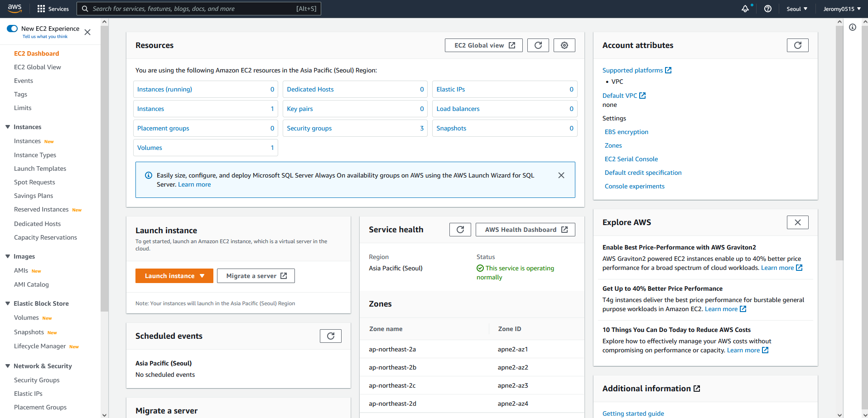
Task: Open Default credit specification link
Action: pyautogui.click(x=643, y=173)
